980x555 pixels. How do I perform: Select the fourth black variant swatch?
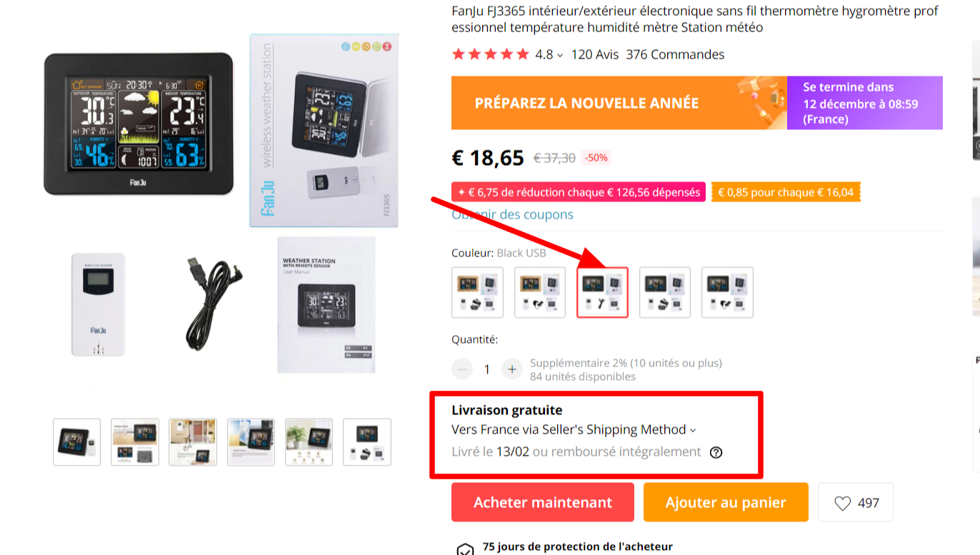click(665, 292)
